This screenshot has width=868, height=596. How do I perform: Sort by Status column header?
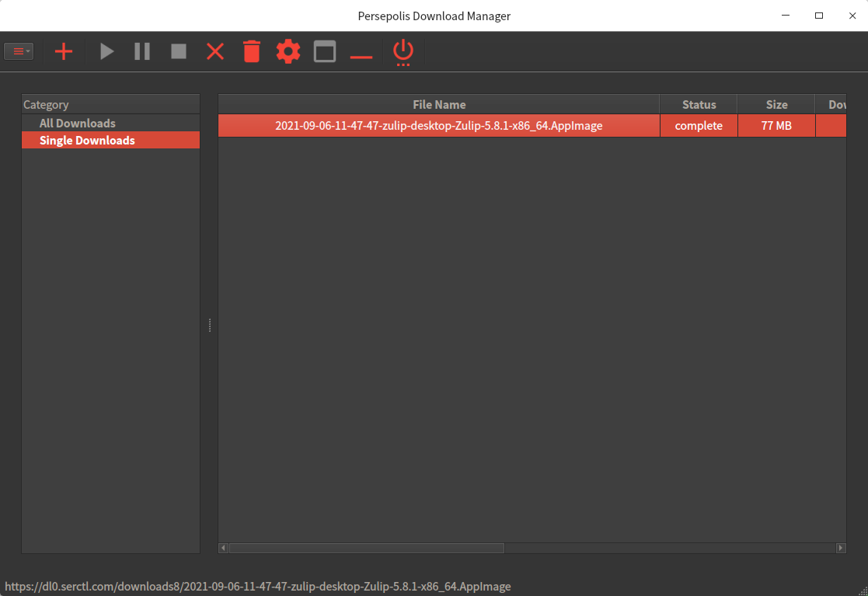(x=699, y=105)
